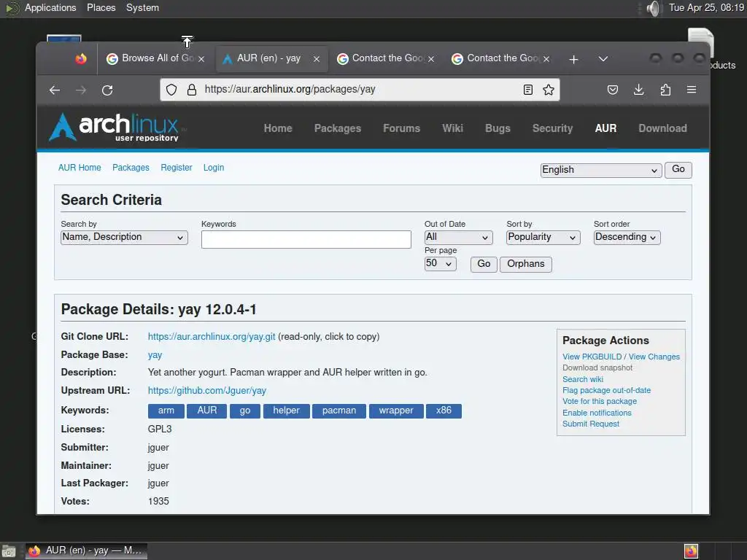Click Packages link under the header
Image resolution: width=747 pixels, height=560 pixels.
click(x=131, y=168)
